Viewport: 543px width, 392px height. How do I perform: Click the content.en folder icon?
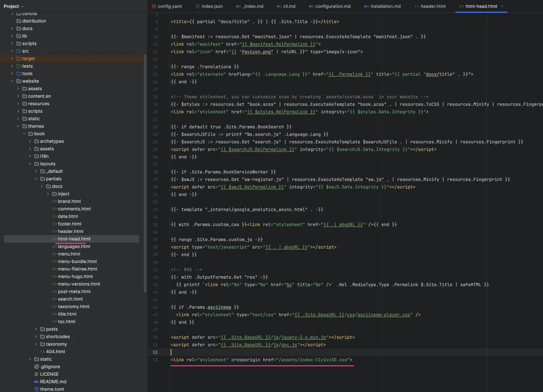25,96
